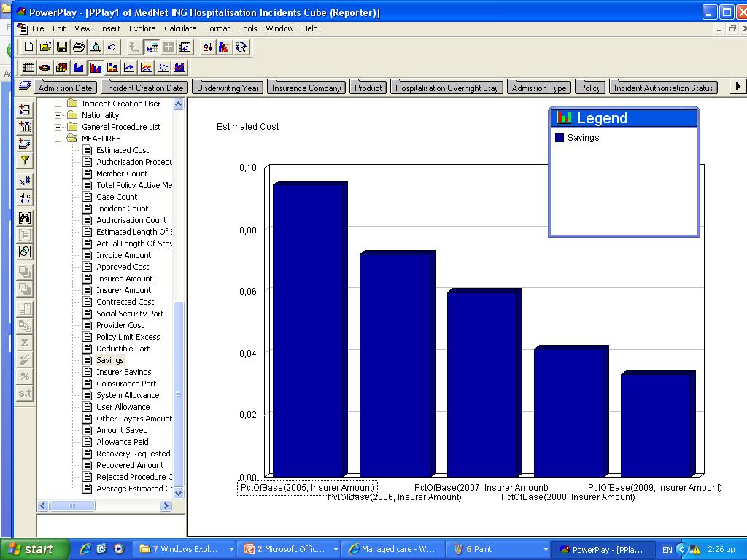Click the Incident Creation Date dimension button

[144, 87]
